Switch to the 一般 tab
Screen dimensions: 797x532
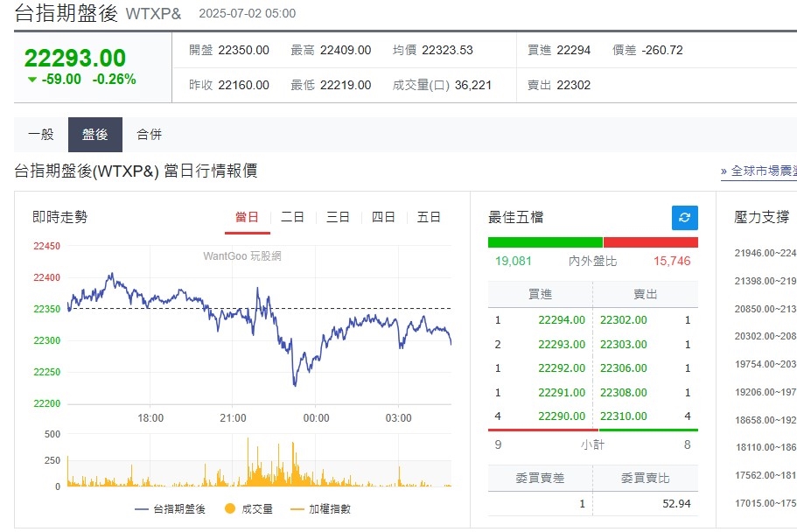point(41,135)
